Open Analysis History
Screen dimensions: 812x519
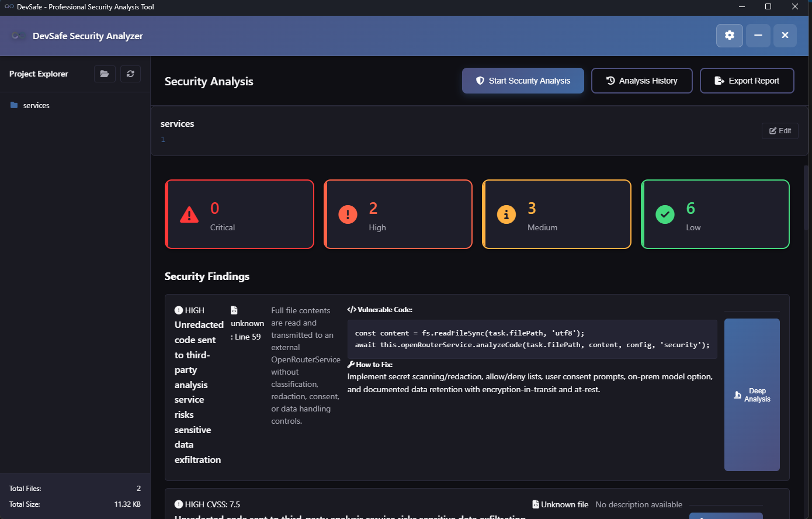pos(641,81)
